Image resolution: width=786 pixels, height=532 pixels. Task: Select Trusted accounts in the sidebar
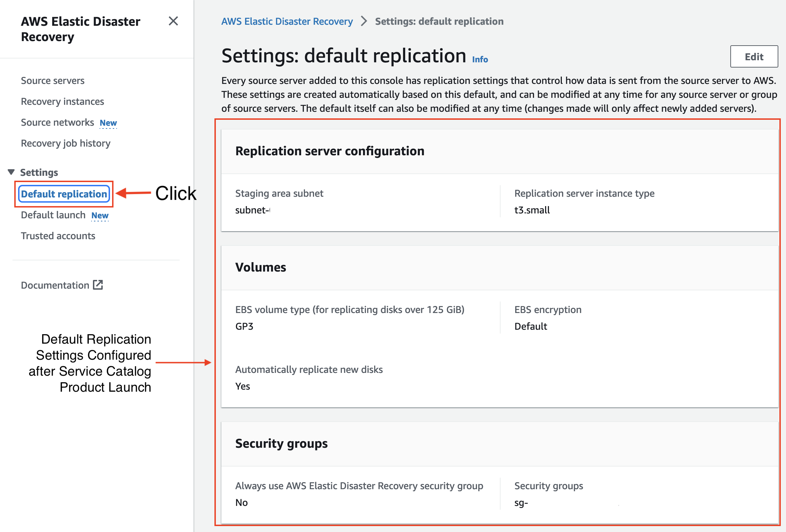click(x=58, y=236)
